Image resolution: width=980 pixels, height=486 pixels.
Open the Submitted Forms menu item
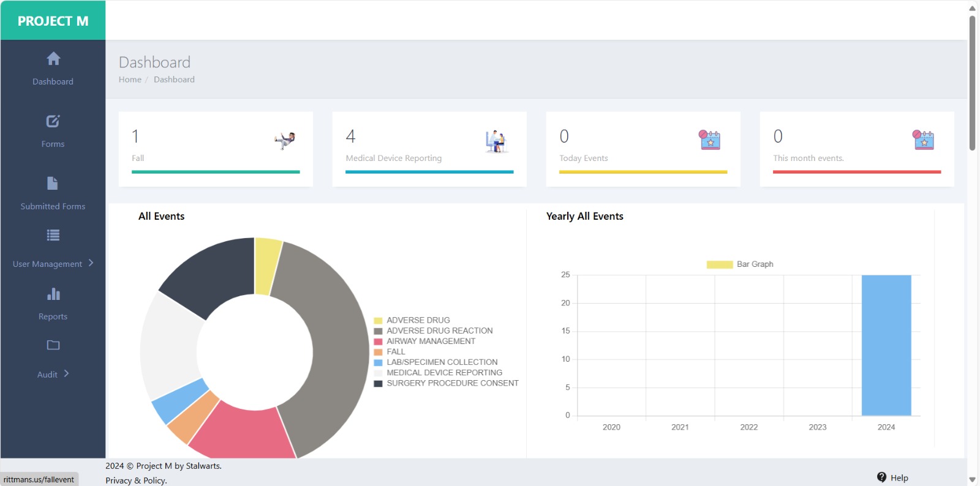[x=53, y=206]
